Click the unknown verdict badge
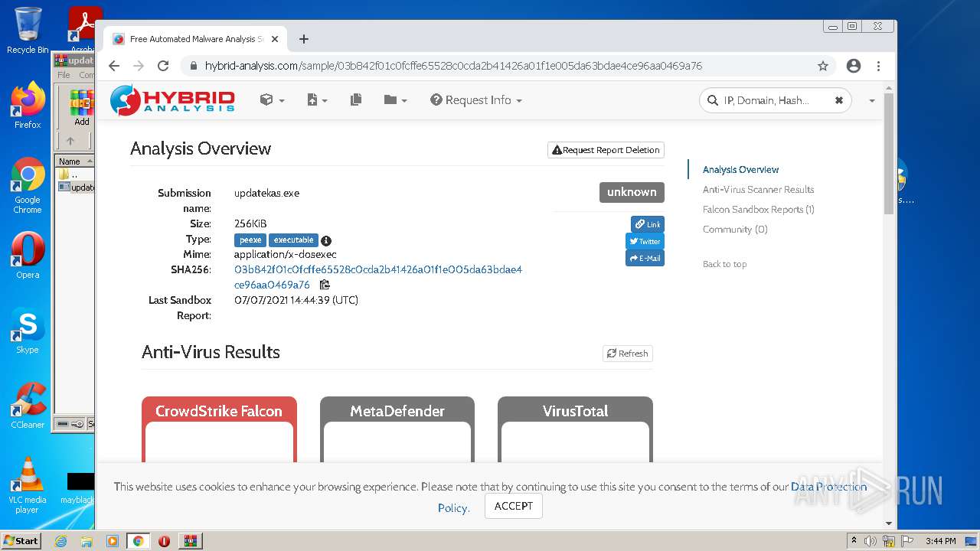 pyautogui.click(x=632, y=192)
